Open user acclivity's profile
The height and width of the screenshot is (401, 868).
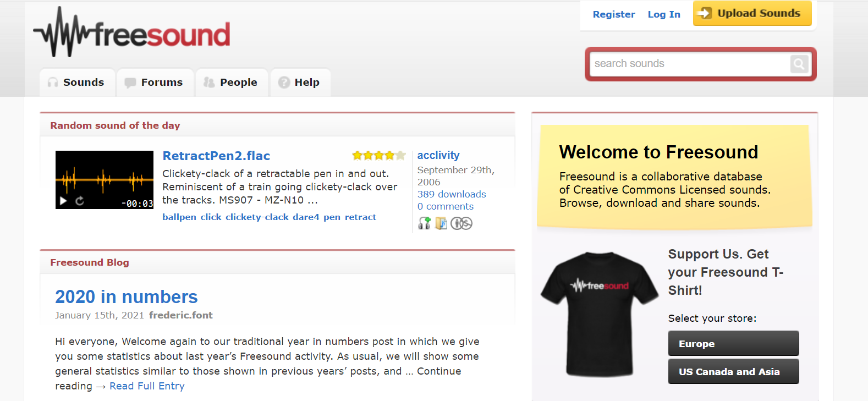(x=438, y=156)
